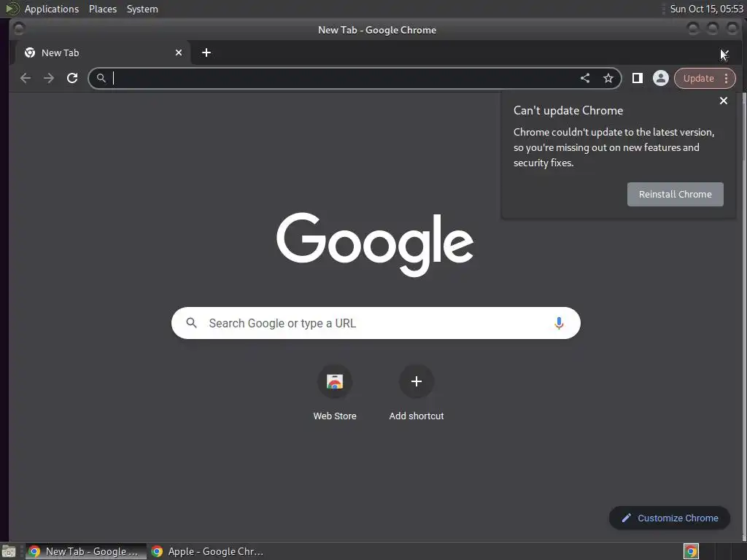Click the Add shortcut tile
Screen dimensions: 747x560
click(x=417, y=393)
